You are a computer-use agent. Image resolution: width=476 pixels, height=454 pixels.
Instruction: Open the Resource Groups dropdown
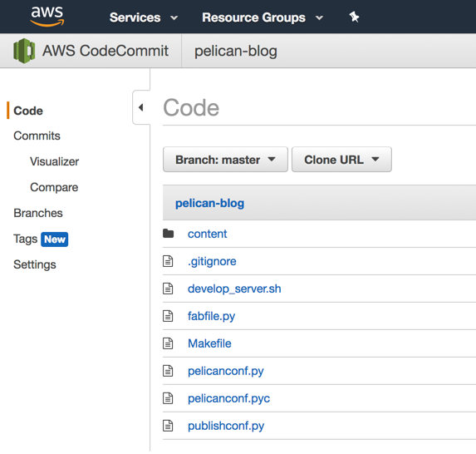click(263, 17)
